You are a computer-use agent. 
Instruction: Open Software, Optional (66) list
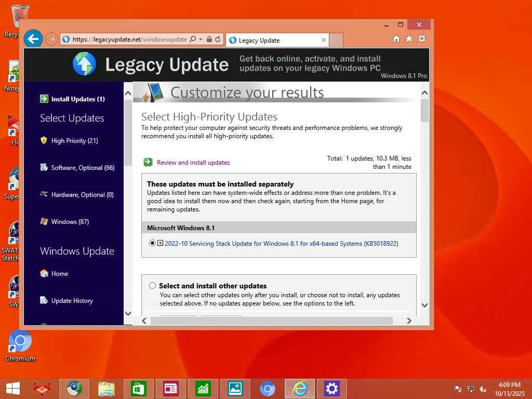pos(83,168)
